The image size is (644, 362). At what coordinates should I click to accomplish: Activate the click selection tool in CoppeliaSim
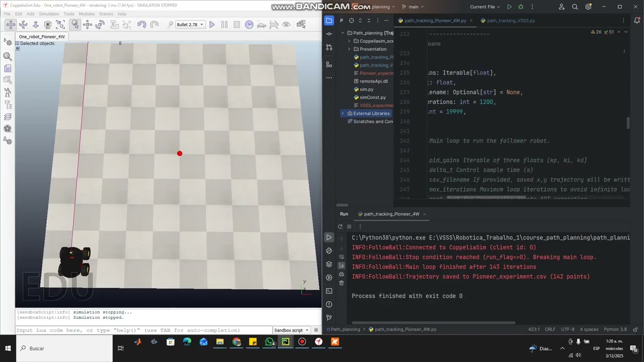tap(75, 24)
